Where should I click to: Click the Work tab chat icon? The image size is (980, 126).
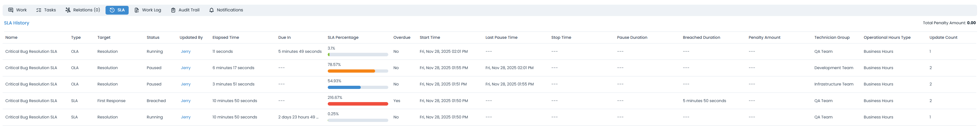pos(11,10)
